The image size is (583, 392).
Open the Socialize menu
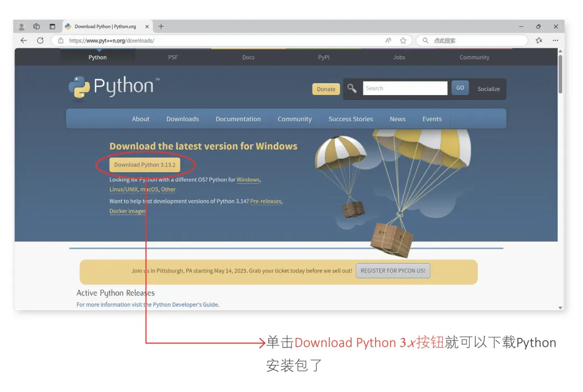[x=489, y=89]
